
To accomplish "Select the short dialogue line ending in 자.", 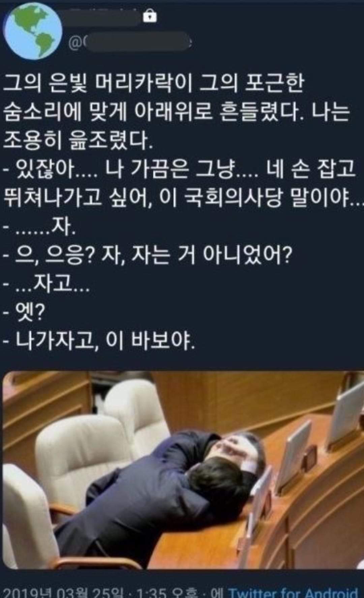I will (x=39, y=228).
